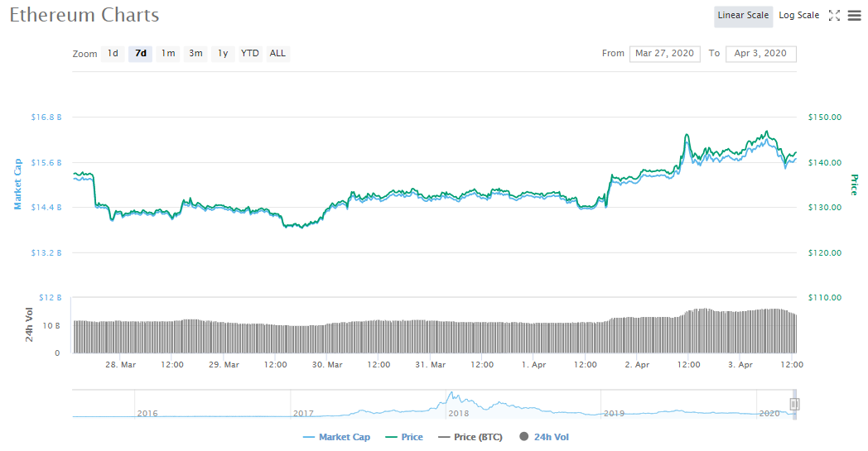
Task: Select $12 B market cap axis label
Action: click(x=51, y=298)
